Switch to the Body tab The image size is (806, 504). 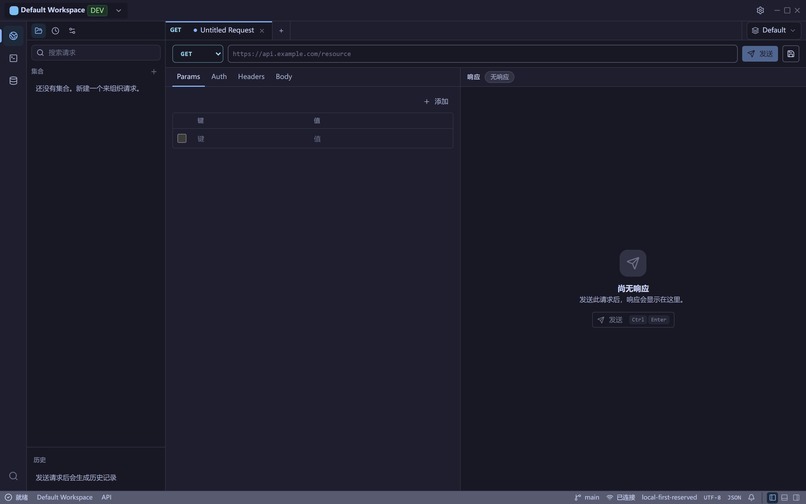(x=284, y=77)
